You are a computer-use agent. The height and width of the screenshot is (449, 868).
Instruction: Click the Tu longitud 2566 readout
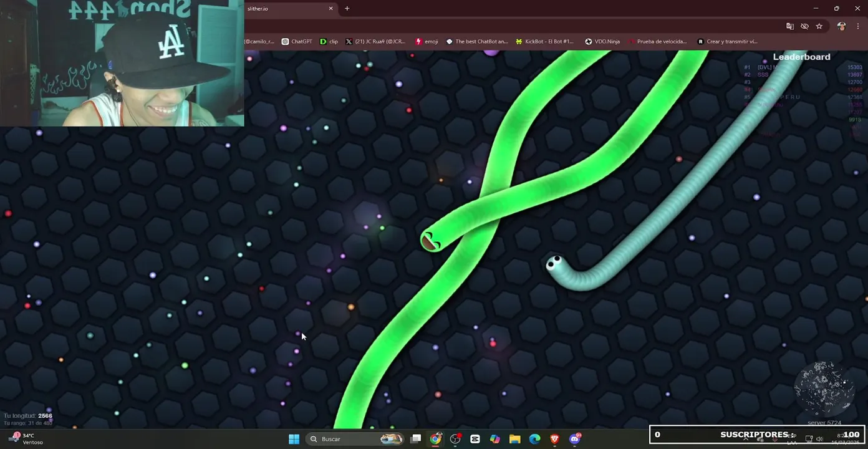tap(28, 416)
